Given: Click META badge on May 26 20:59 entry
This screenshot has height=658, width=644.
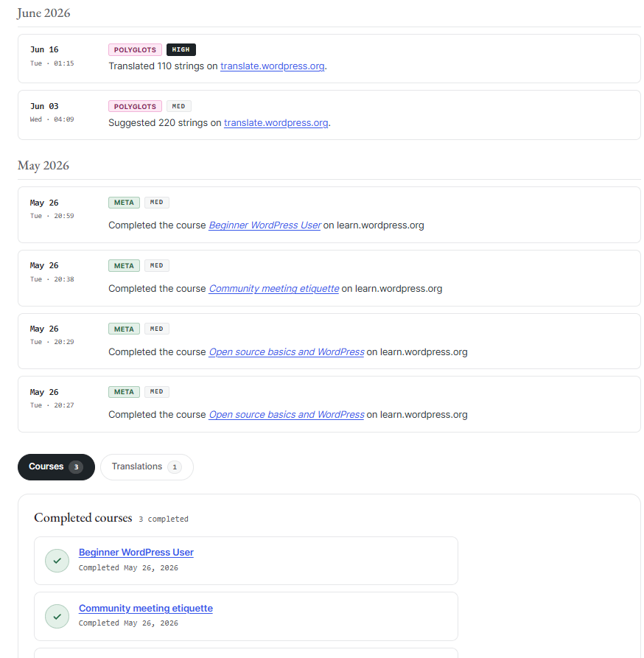Looking at the screenshot, I should (x=125, y=203).
